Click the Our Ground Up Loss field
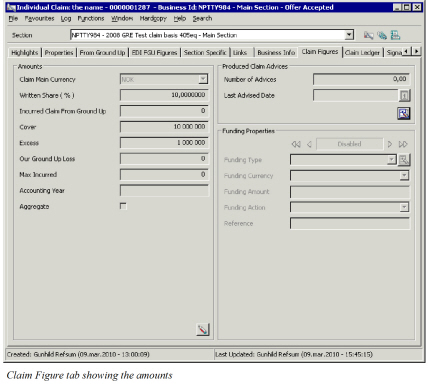This screenshot has height=391, width=428. click(x=164, y=159)
